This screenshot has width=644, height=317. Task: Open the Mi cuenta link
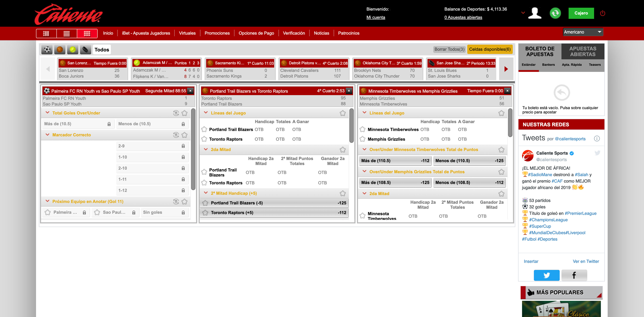pyautogui.click(x=376, y=17)
